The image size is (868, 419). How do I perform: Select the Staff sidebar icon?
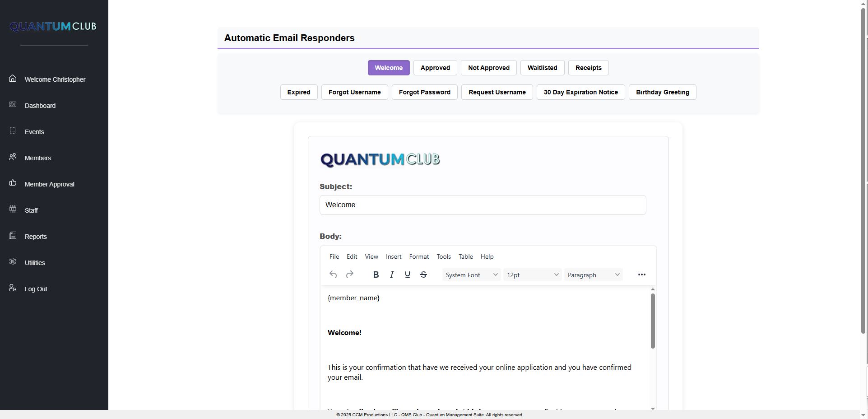12,210
